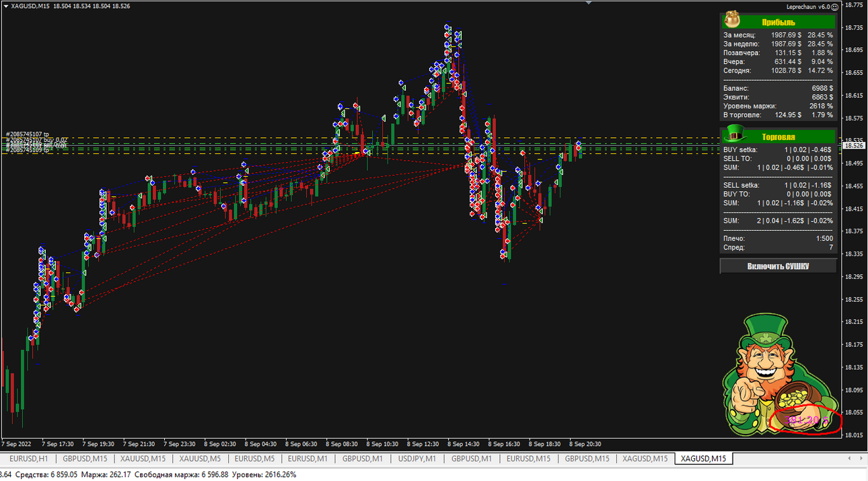
Task: Click the BUY TO row
Action: (778, 194)
